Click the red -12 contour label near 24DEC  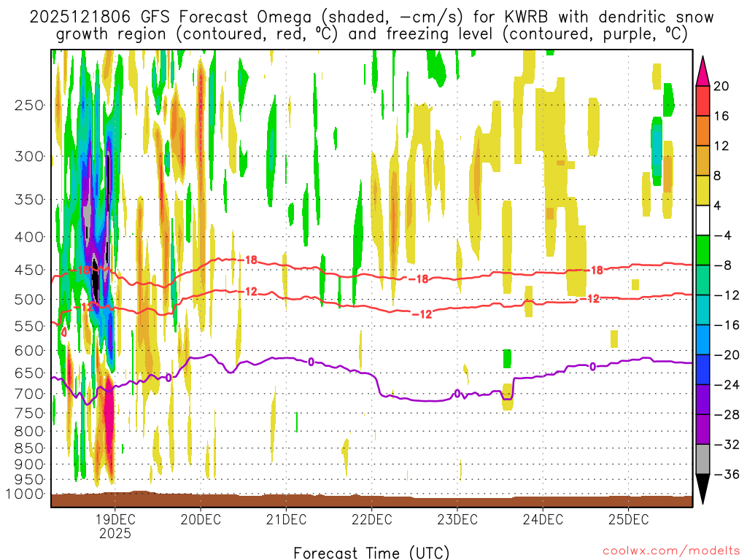click(589, 299)
